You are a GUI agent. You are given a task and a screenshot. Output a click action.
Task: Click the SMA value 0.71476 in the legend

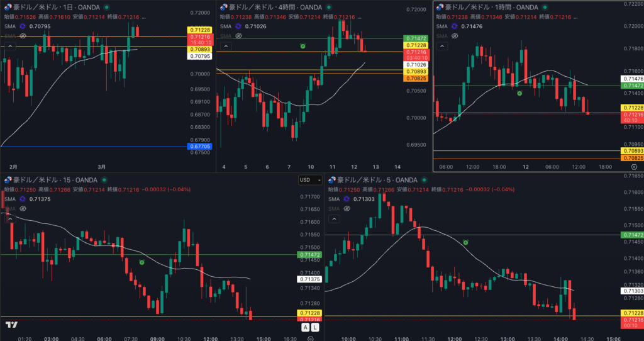472,26
